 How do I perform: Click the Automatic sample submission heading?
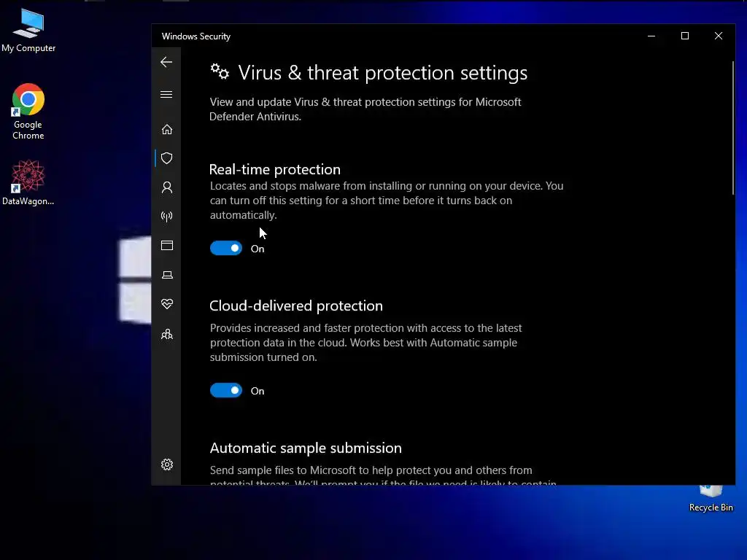(306, 448)
